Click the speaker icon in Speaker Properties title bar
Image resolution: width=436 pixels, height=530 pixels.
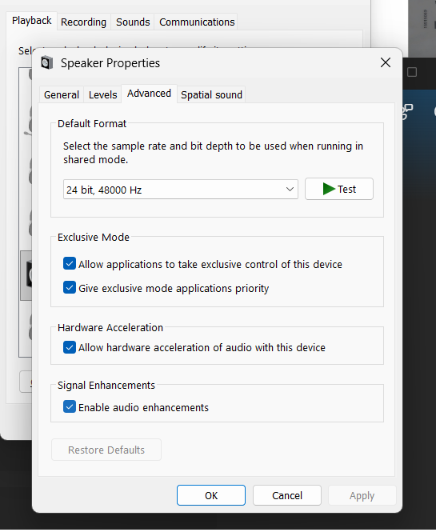[x=47, y=63]
